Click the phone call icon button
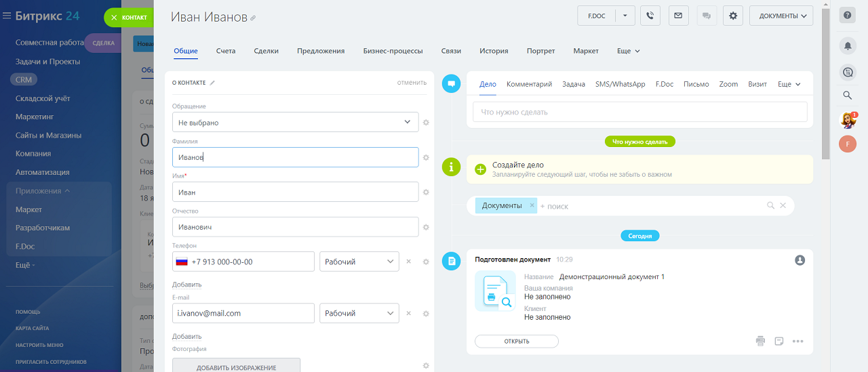Image resolution: width=868 pixels, height=372 pixels. (x=650, y=16)
